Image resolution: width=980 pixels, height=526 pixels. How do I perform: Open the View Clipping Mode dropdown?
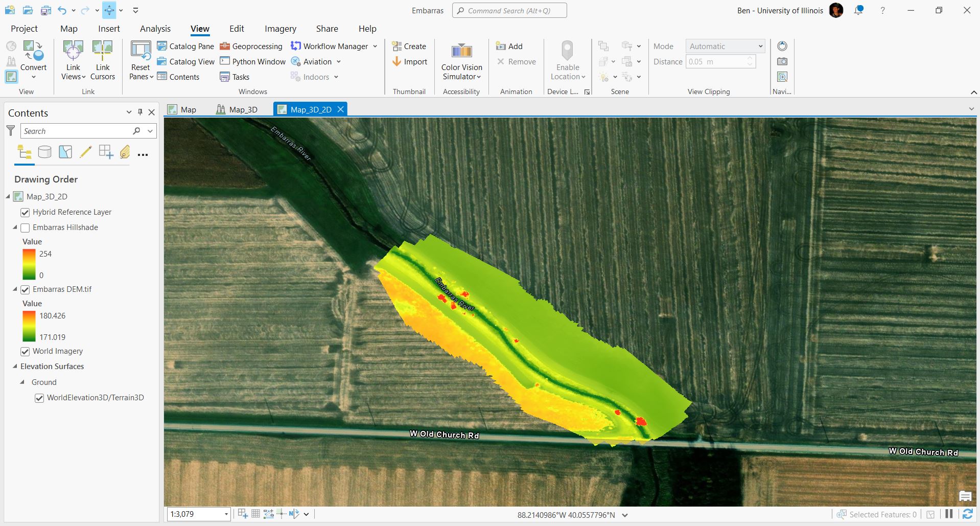[x=725, y=46]
